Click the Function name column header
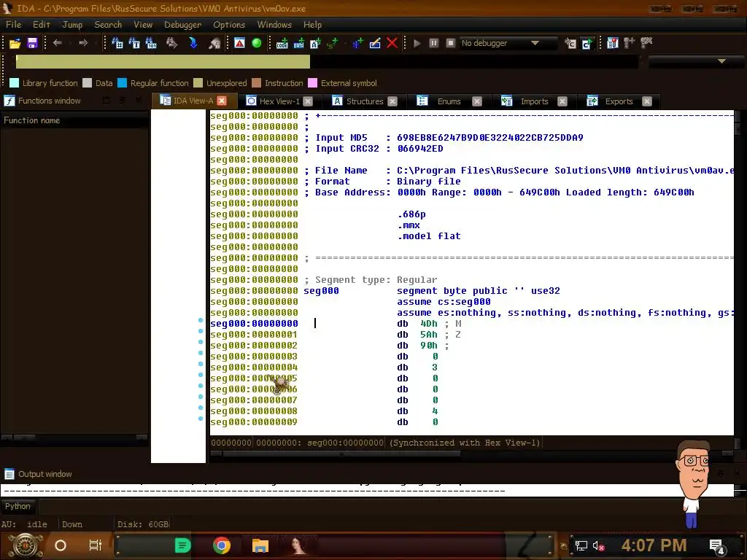This screenshot has width=747, height=560. (x=74, y=120)
